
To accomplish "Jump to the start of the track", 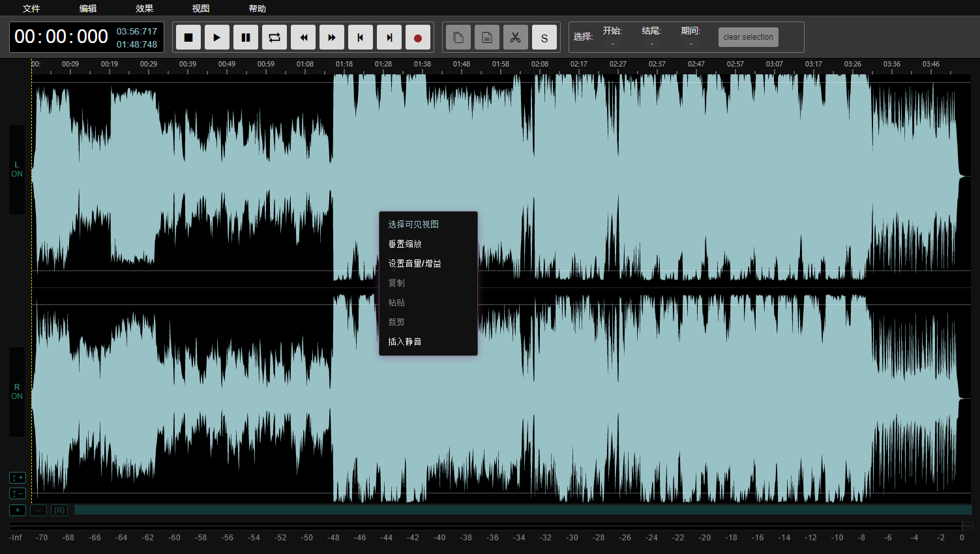I will pyautogui.click(x=361, y=37).
